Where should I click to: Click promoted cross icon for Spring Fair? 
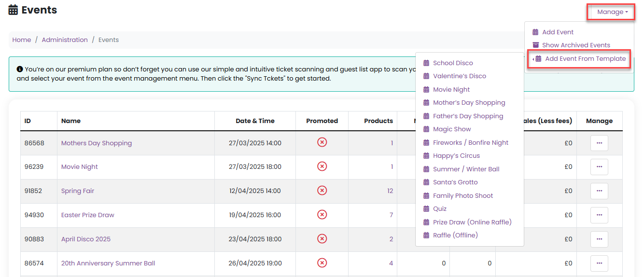(322, 191)
